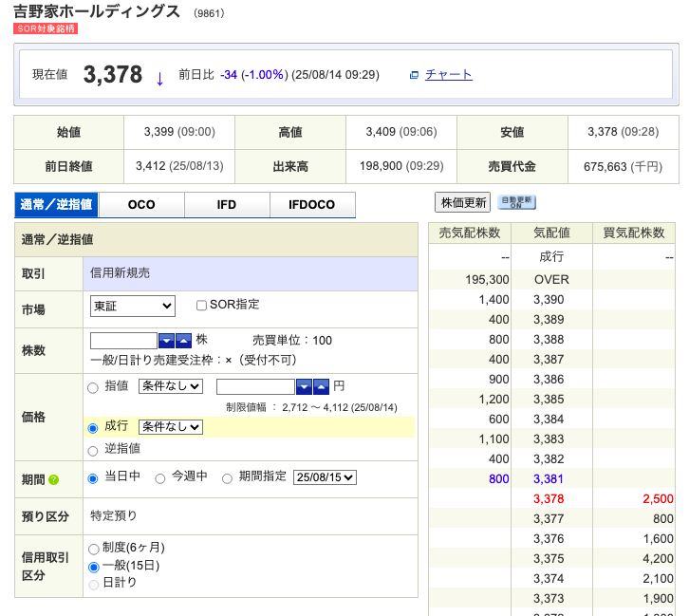Tick the SOR指定 checkbox

[x=201, y=306]
